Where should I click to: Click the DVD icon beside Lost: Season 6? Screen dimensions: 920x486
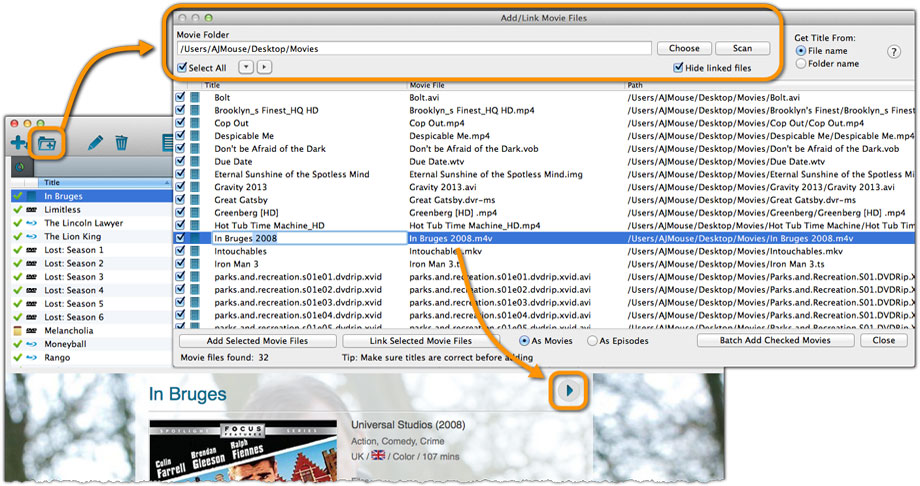coord(32,317)
